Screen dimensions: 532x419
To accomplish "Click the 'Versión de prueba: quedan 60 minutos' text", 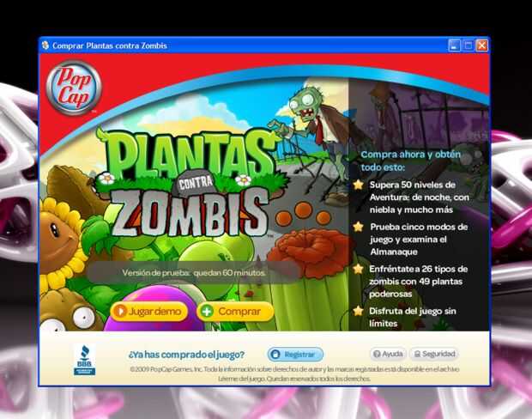I will [x=194, y=273].
